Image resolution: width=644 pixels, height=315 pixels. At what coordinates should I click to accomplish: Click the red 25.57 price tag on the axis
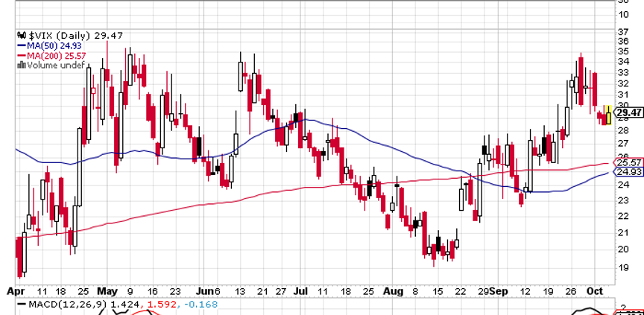pos(630,162)
